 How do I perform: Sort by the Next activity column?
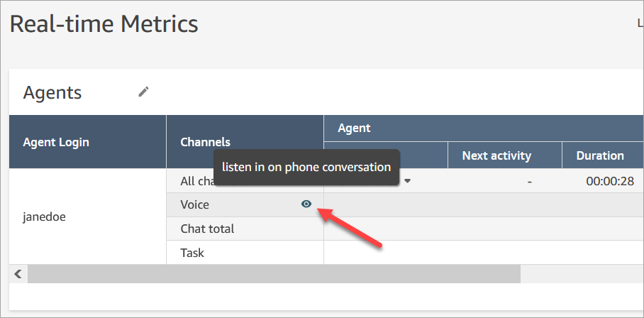pyautogui.click(x=496, y=155)
